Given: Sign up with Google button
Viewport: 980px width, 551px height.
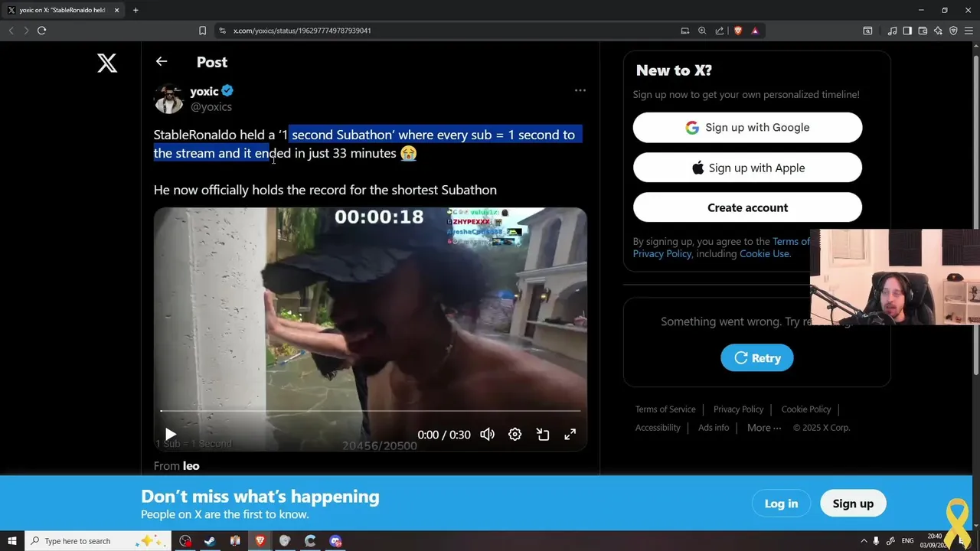Looking at the screenshot, I should (747, 128).
